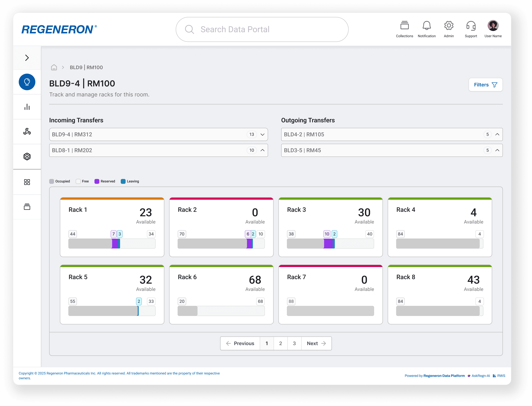This screenshot has height=406, width=532.
Task: Collapse BLD4-2 | RM105 outgoing transfer
Action: click(x=497, y=134)
